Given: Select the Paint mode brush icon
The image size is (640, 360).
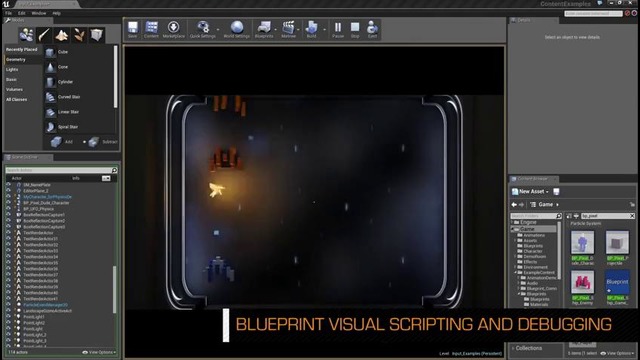Looking at the screenshot, I should 44,35.
